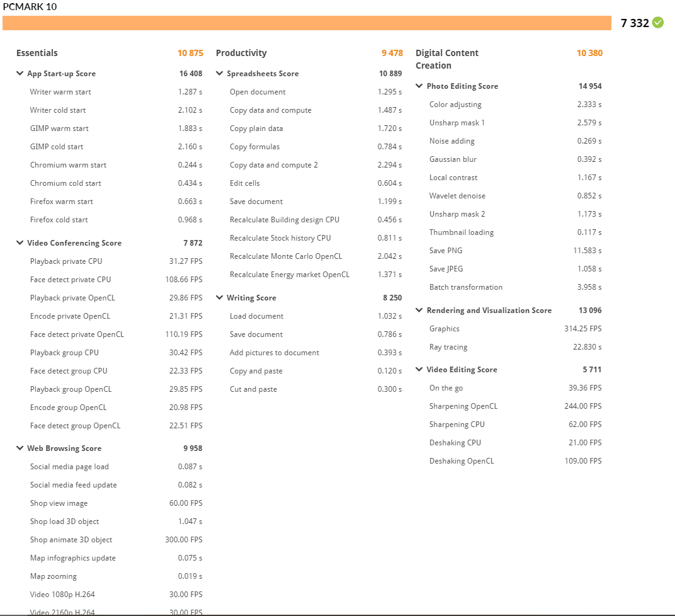Image resolution: width=675 pixels, height=616 pixels.
Task: Select the Productivity heading
Action: coord(241,53)
